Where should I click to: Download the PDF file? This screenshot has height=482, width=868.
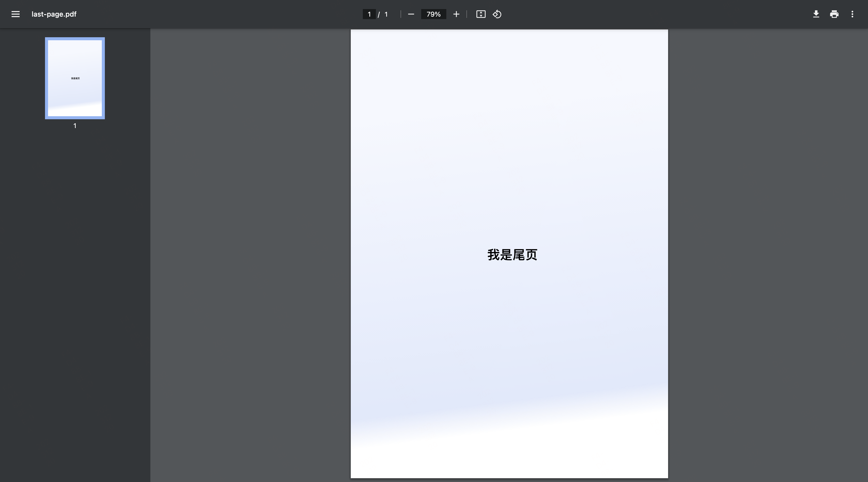(x=816, y=14)
